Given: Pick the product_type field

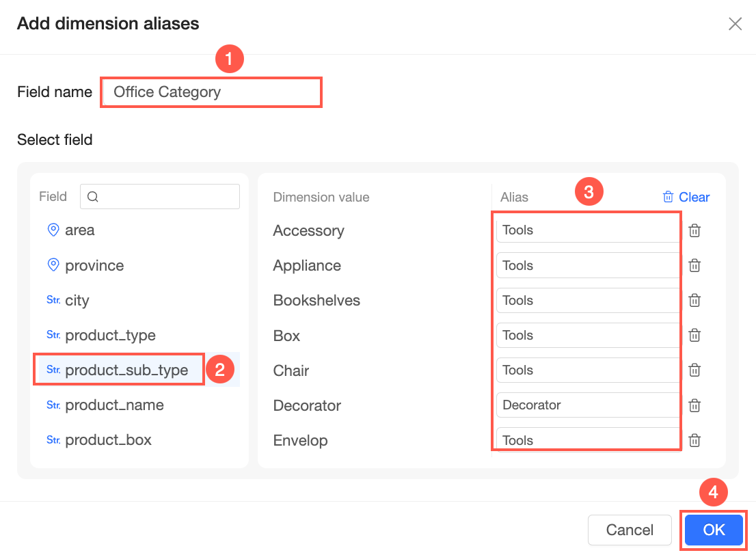Looking at the screenshot, I should pyautogui.click(x=110, y=336).
